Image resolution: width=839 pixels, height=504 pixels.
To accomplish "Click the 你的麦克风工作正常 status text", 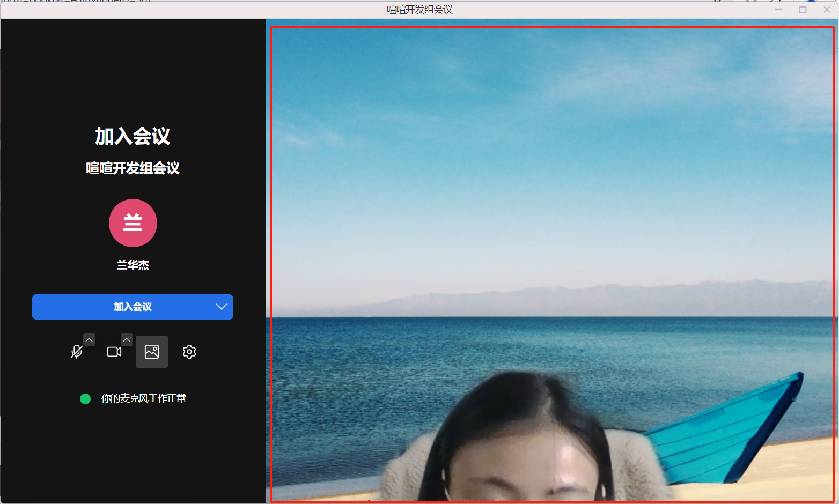I will 143,398.
